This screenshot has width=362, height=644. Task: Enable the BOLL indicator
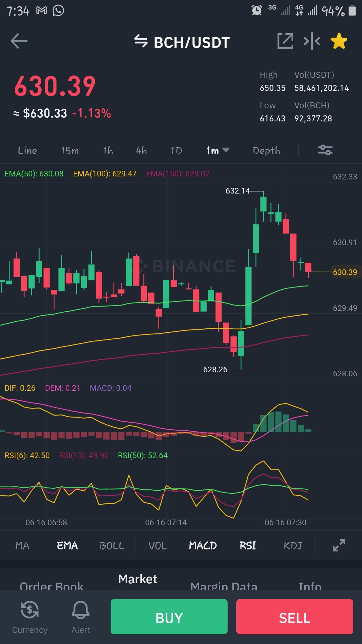pos(112,546)
